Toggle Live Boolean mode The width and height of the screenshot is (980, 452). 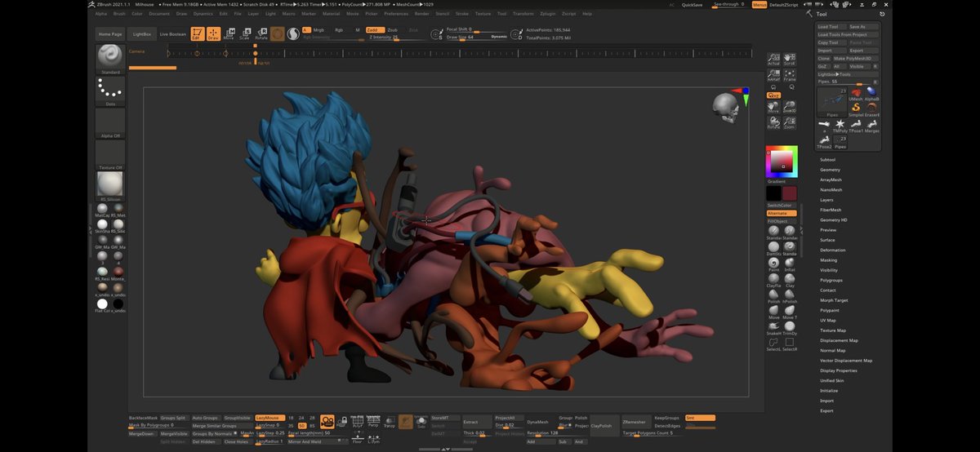[172, 34]
